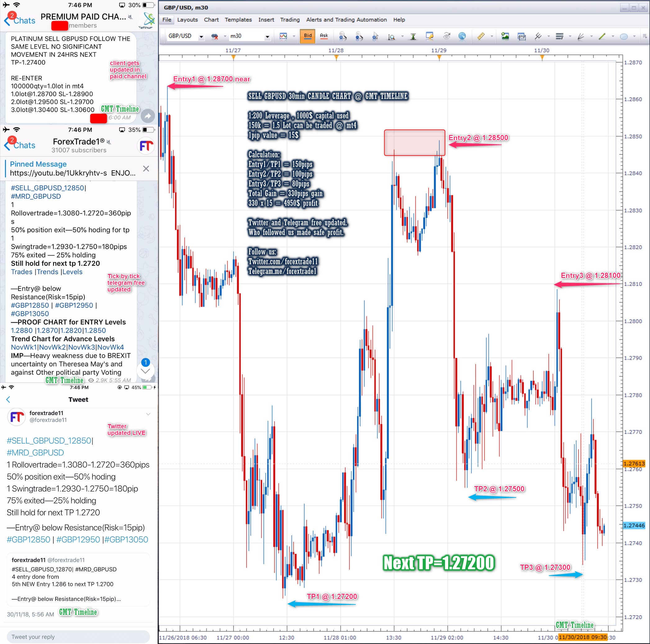
Task: Click the forextrade11 profile picture in tweet
Action: coord(16,417)
